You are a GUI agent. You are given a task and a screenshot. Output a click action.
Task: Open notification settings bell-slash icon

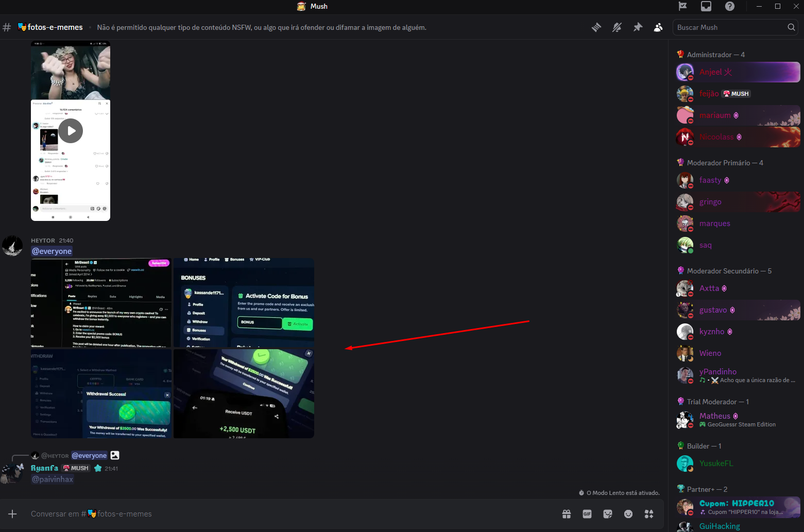click(x=617, y=27)
